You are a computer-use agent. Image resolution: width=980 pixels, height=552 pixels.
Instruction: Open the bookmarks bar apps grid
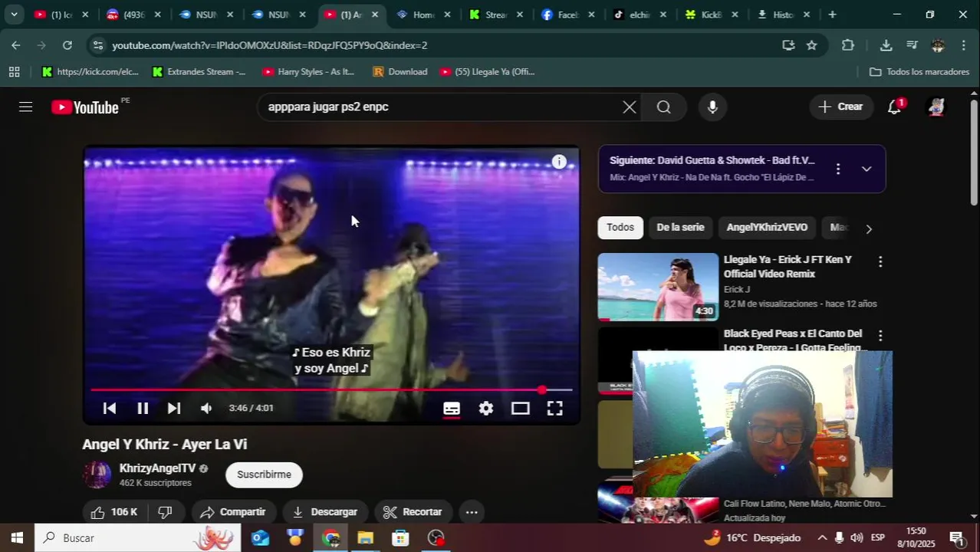click(x=14, y=72)
